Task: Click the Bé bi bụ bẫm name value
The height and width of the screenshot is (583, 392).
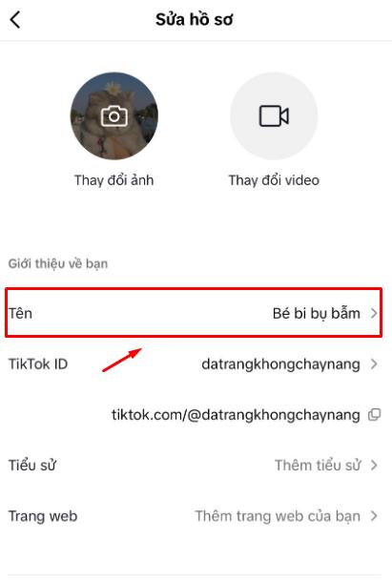Action: click(317, 313)
